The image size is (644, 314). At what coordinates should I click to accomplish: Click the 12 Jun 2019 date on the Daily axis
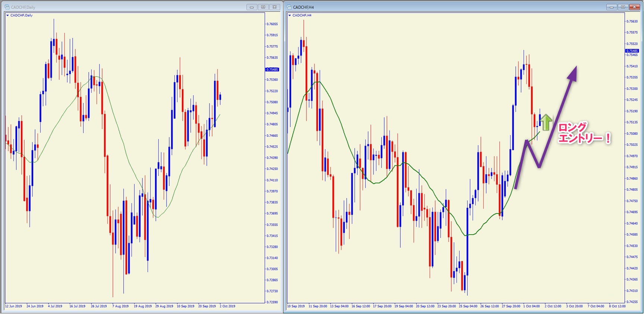[x=13, y=306]
